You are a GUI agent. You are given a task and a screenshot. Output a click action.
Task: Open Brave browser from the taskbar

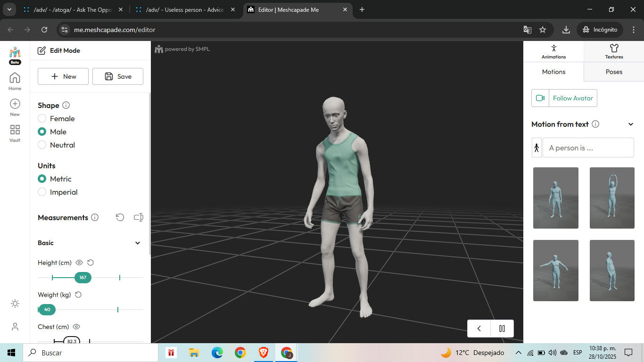coord(264,353)
